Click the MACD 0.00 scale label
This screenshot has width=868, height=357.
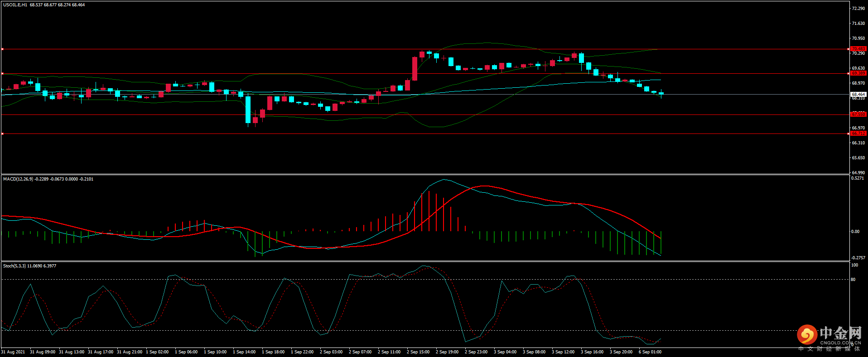tap(855, 232)
